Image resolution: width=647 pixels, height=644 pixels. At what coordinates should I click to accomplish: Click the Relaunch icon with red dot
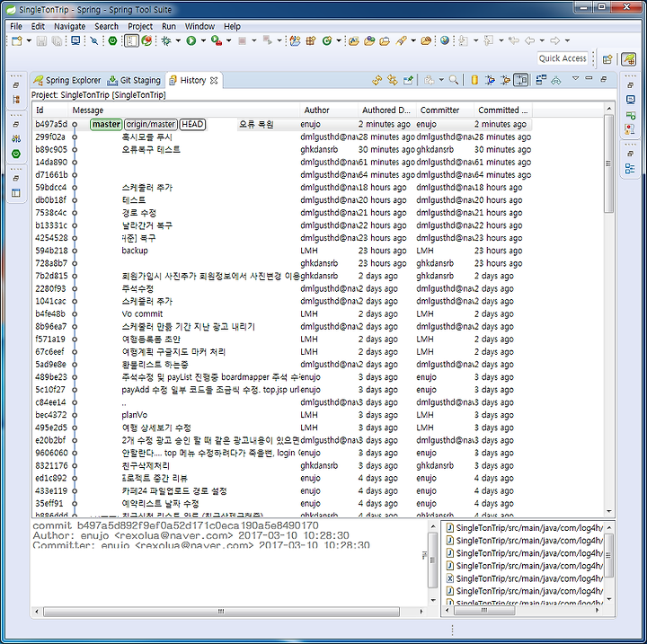tap(146, 40)
